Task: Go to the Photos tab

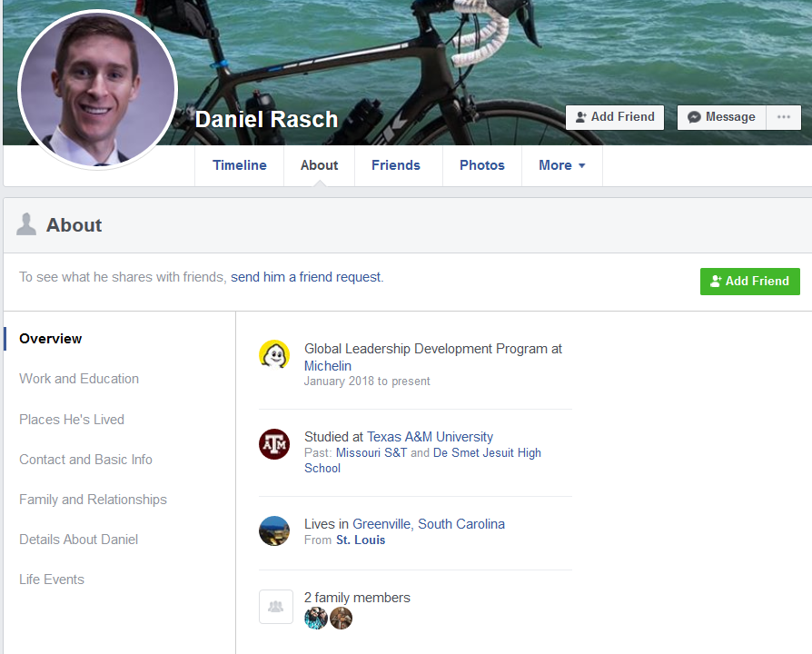Action: (482, 165)
